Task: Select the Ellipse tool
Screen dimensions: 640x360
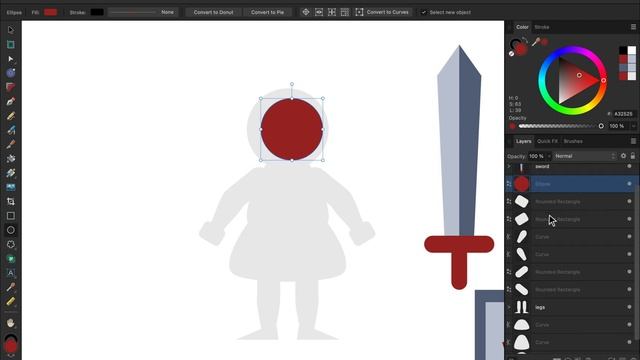Action: point(11,230)
